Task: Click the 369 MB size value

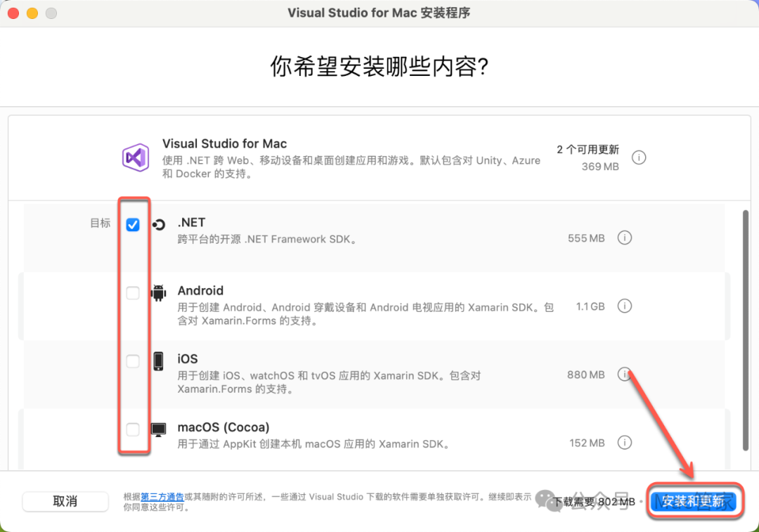Action: pyautogui.click(x=600, y=167)
